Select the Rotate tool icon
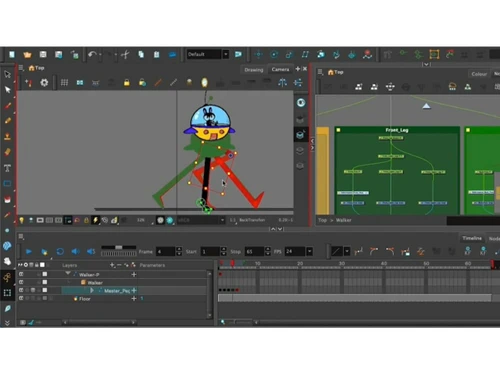500x375 pixels. tap(274, 54)
